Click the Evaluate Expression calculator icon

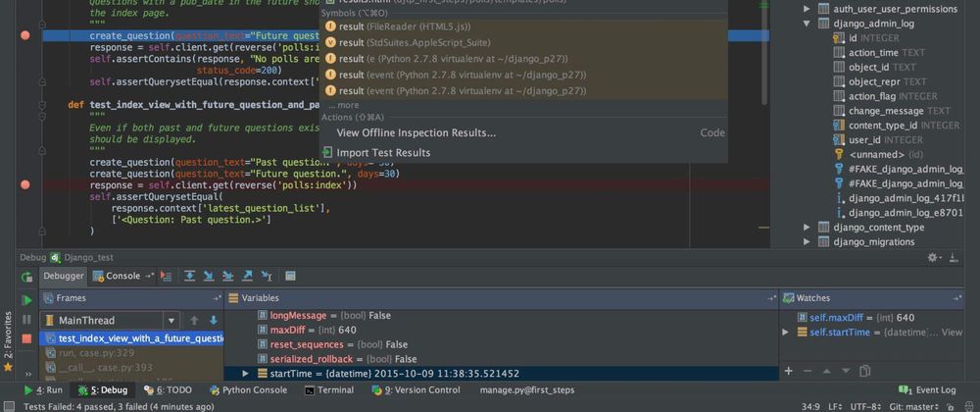[289, 277]
